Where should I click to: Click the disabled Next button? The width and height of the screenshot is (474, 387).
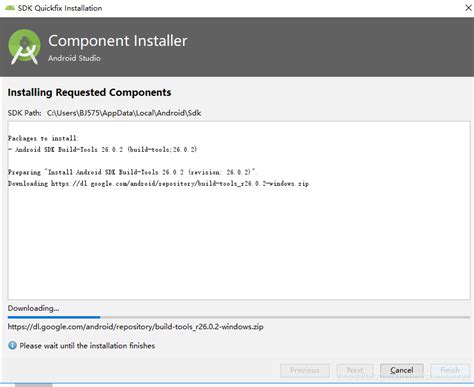click(355, 370)
